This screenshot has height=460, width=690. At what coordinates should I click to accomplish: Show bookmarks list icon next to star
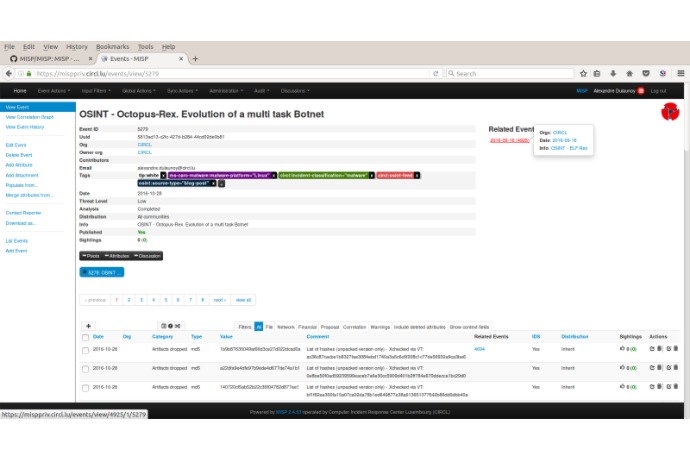click(x=597, y=74)
